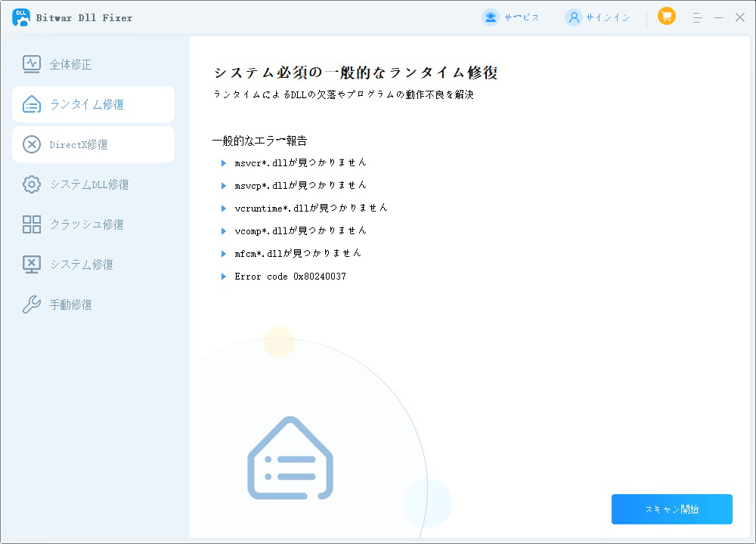Open the shopping cart icon

pos(666,17)
